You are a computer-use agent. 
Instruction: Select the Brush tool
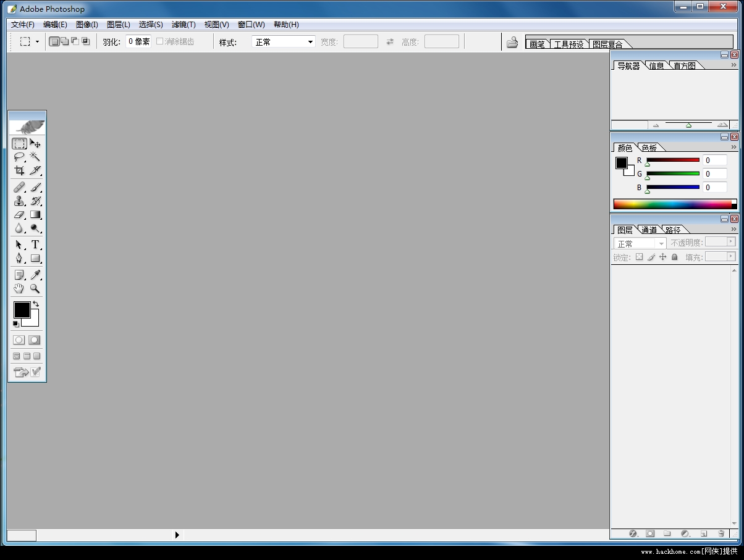[35, 187]
